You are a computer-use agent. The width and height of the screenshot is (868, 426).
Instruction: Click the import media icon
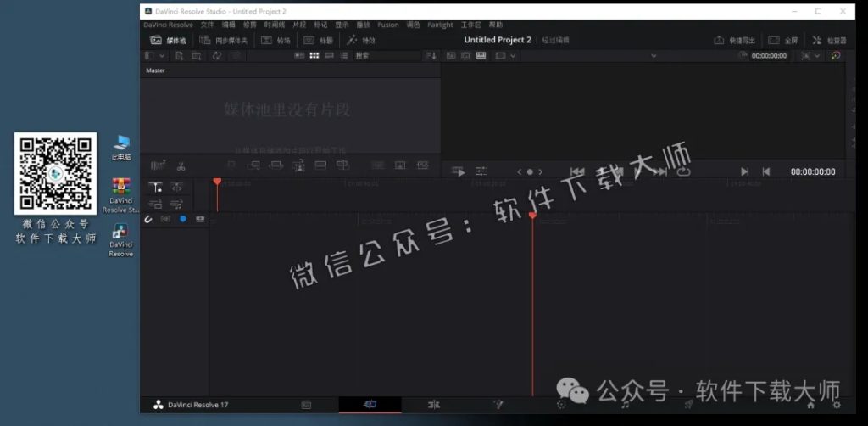tap(180, 55)
